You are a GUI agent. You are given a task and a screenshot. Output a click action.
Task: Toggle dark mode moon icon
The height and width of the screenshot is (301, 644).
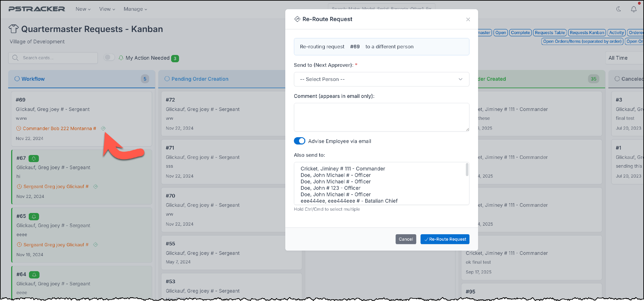tap(618, 9)
